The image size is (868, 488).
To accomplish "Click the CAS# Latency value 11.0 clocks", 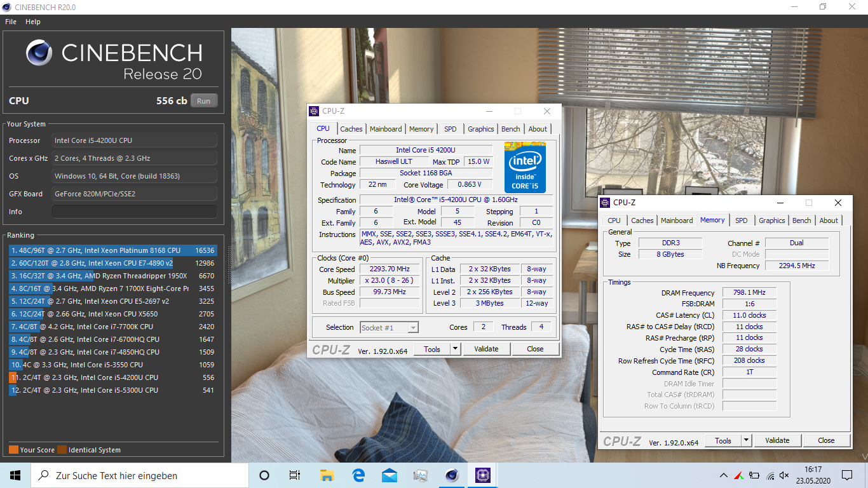I will coord(750,315).
